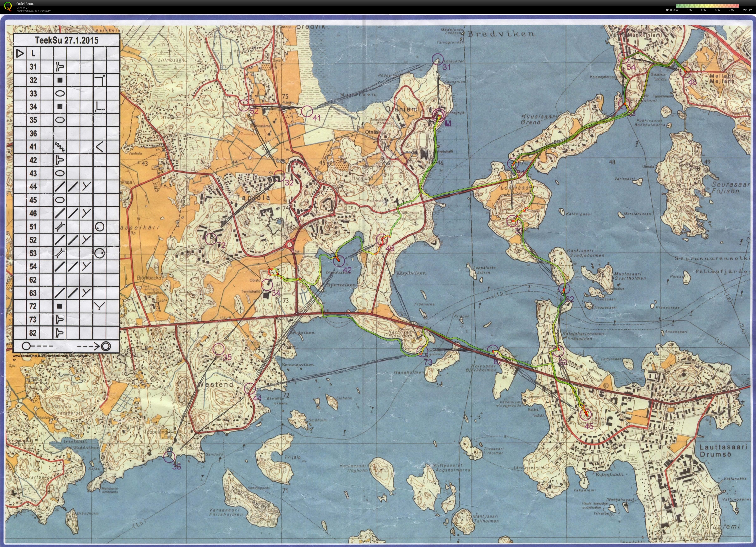
Task: Click the Otaniemi place name
Action: 403,109
